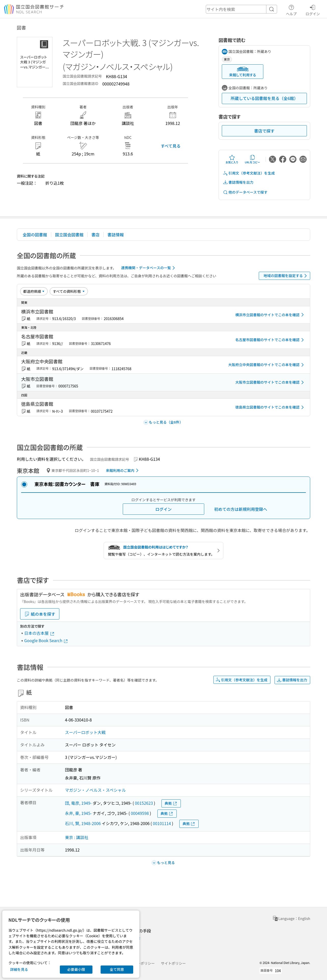The width and height of the screenshot is (327, 980).
Task: Click the ログイン icon in header
Action: coord(312,10)
